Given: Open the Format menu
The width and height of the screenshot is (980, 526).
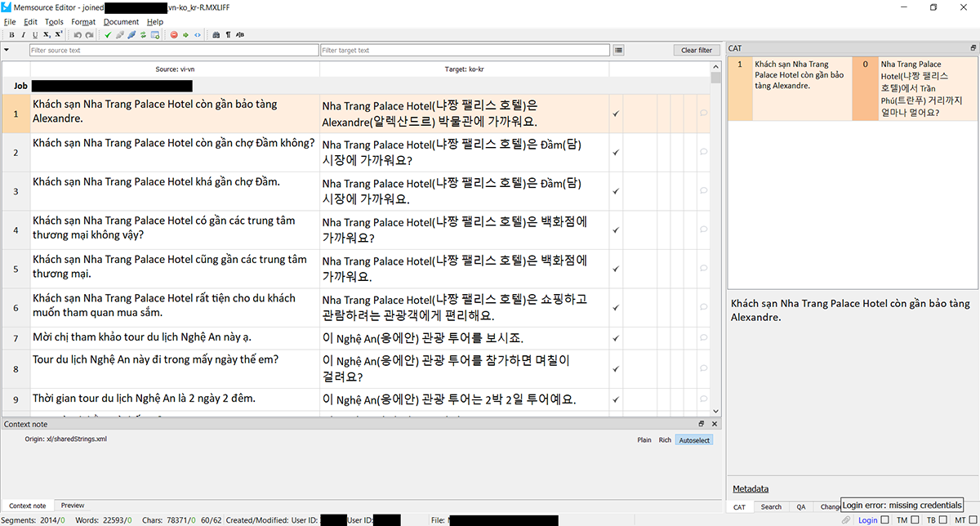Looking at the screenshot, I should (x=83, y=22).
